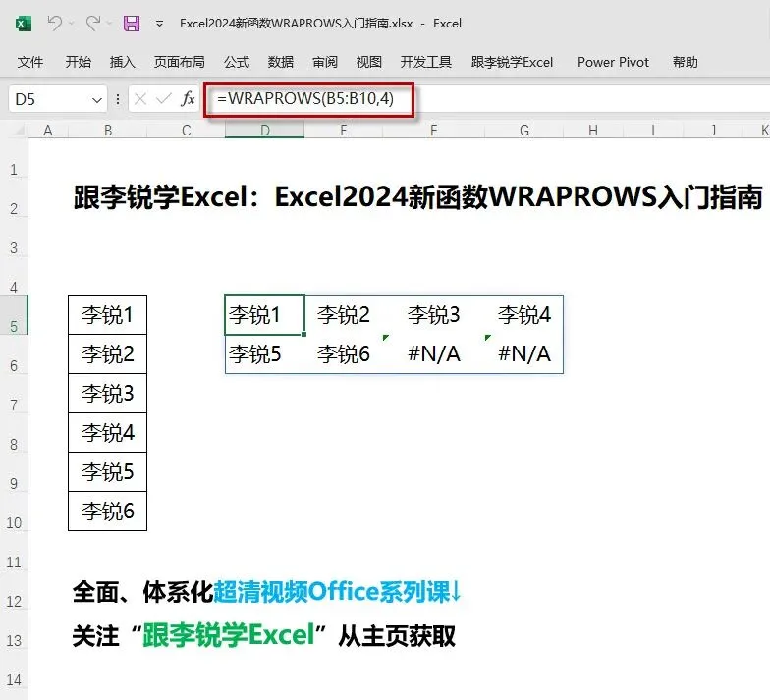
Task: Click the formula bar options dots handle
Action: (x=118, y=100)
